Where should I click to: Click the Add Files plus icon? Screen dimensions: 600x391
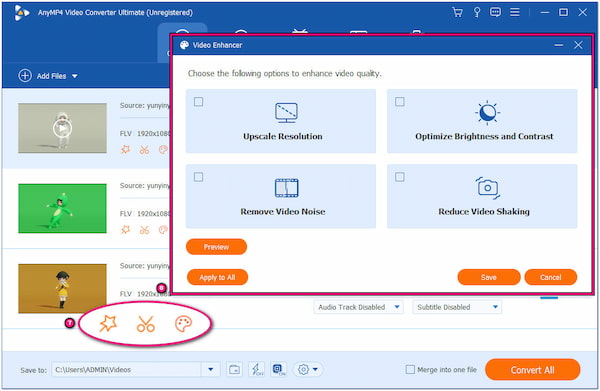tap(25, 76)
